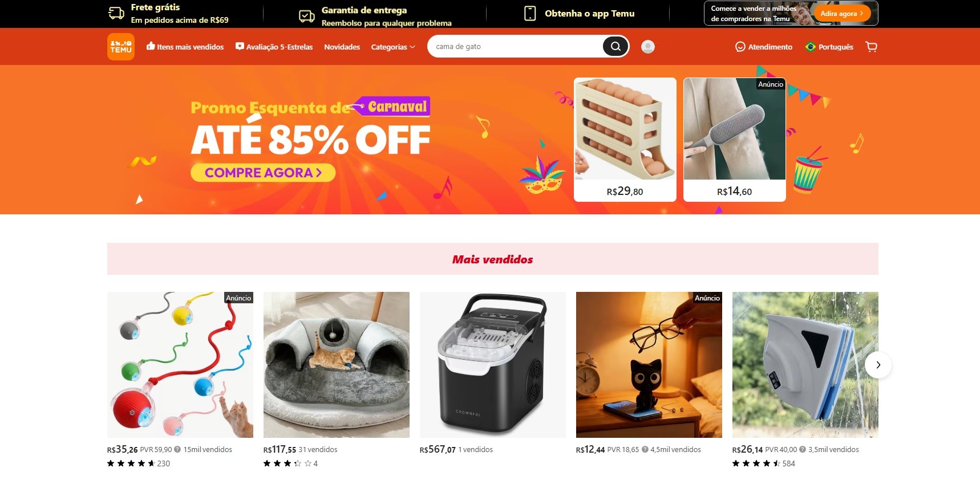The height and width of the screenshot is (484, 980).
Task: Go to Novidades section
Action: [342, 47]
